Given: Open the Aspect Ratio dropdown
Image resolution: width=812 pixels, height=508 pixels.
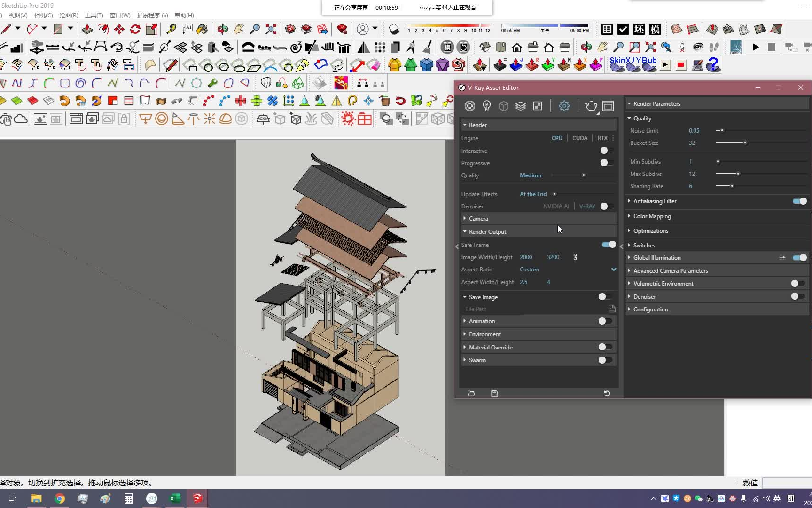Looking at the screenshot, I should tap(613, 270).
